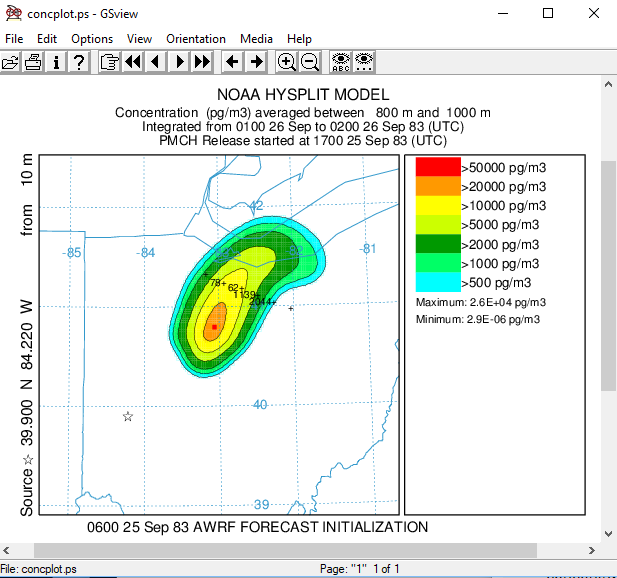Viewport: 617px width, 578px height.
Task: Click the Zoom out magnifier icon
Action: point(310,62)
